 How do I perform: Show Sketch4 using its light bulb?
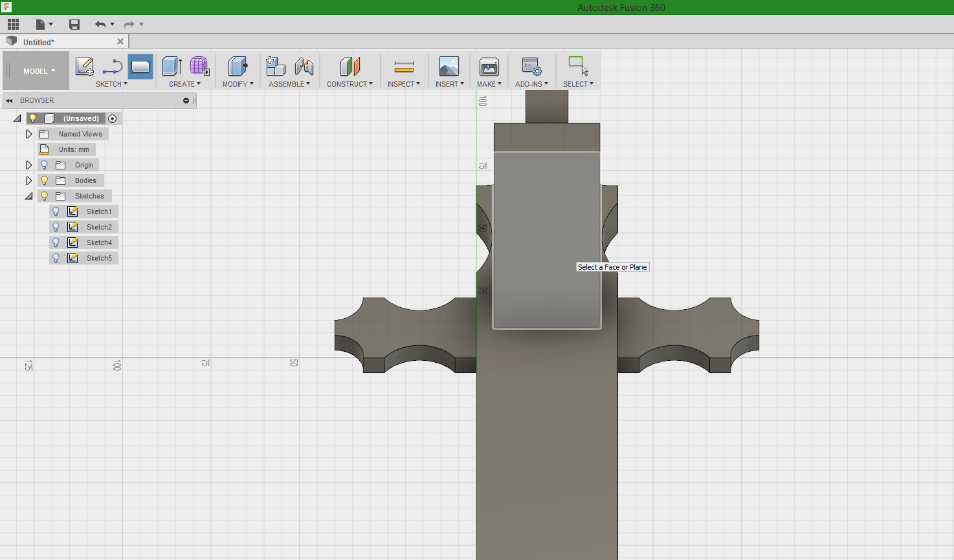click(x=56, y=242)
